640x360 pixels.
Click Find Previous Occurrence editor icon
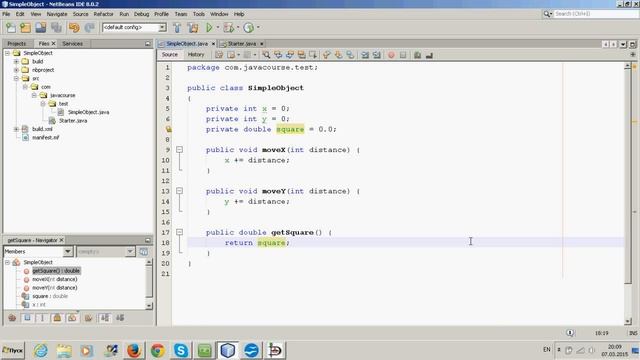278,55
